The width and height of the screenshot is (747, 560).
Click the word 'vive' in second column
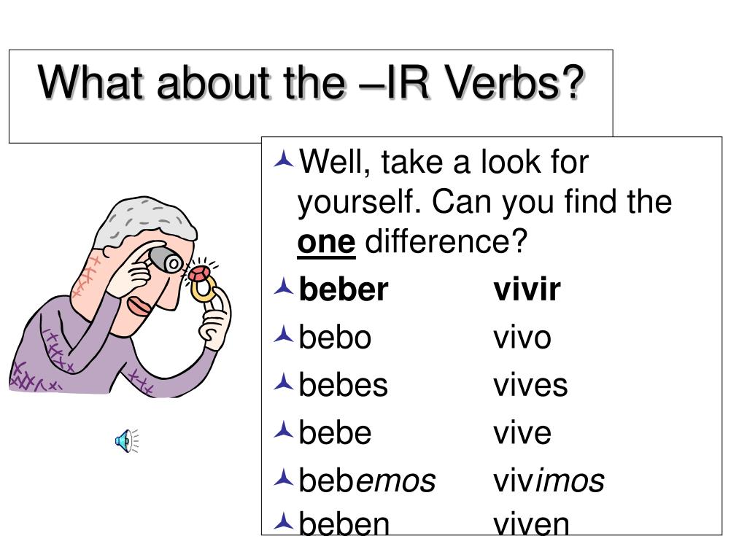522,432
